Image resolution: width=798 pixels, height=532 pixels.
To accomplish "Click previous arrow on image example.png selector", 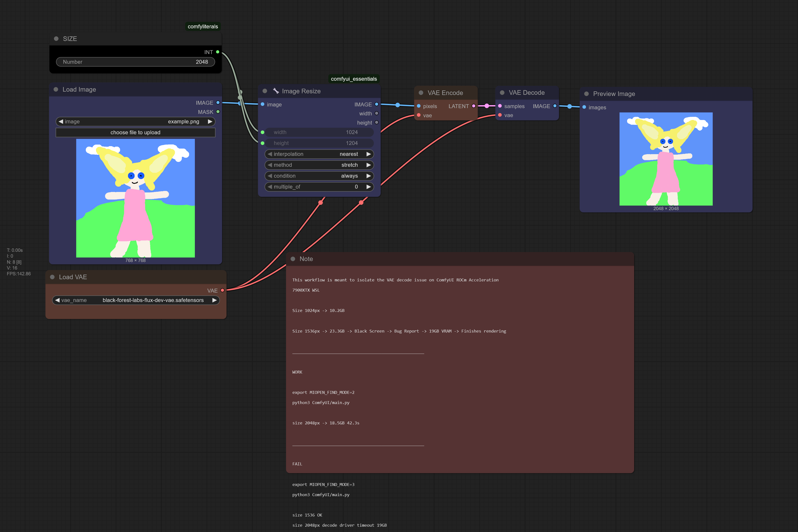I will click(x=61, y=121).
